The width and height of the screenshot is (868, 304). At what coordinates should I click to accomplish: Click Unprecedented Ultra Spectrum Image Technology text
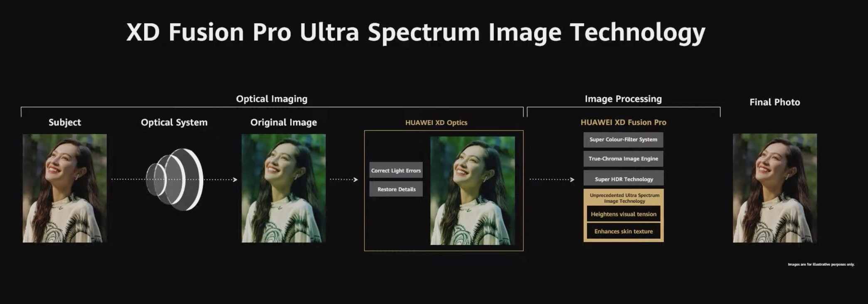(x=624, y=198)
